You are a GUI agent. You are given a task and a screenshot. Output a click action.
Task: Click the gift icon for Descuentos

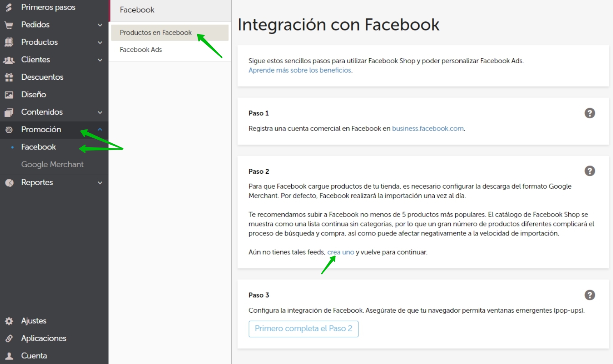click(x=9, y=77)
